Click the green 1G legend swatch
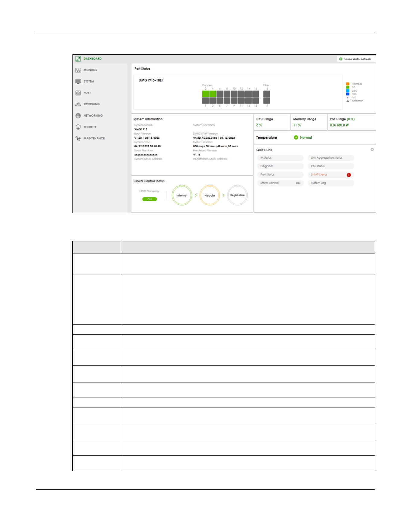This screenshot has width=411, height=532. coord(348,87)
